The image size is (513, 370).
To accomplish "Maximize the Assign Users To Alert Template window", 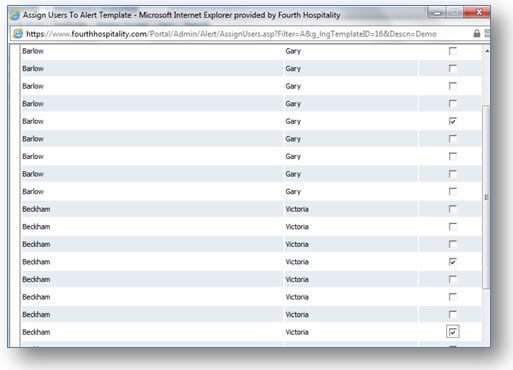I will coord(455,13).
